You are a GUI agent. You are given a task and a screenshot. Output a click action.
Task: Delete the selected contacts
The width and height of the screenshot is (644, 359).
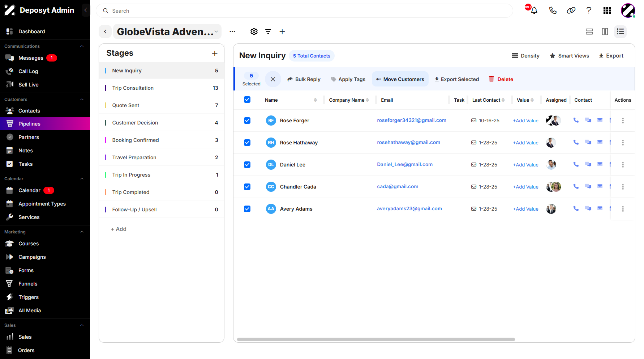501,79
